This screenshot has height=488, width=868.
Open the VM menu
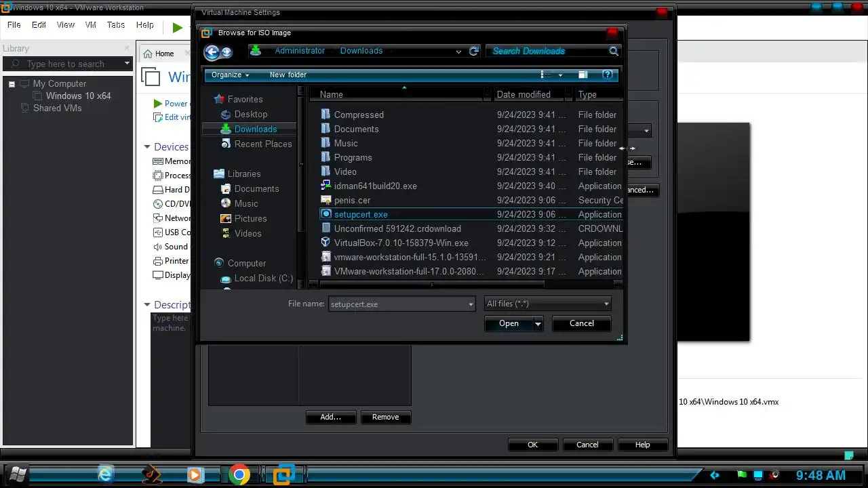pos(90,25)
